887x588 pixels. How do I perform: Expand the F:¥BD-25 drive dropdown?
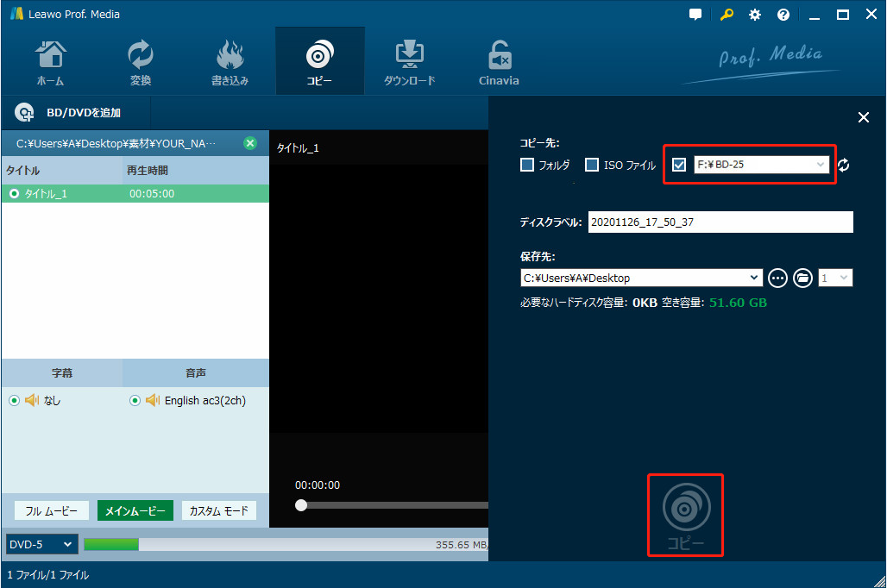pyautogui.click(x=821, y=165)
